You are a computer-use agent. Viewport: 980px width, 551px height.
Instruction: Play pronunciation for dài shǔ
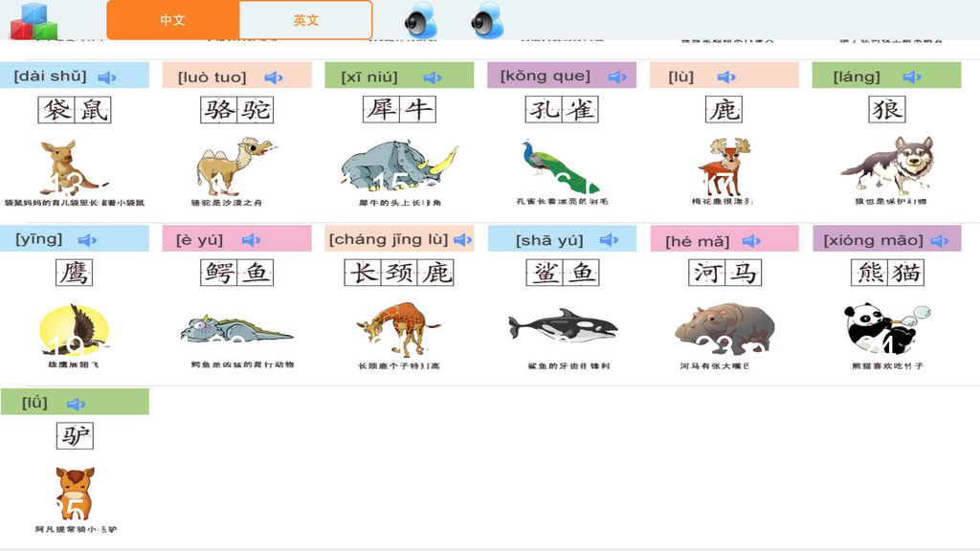click(107, 77)
